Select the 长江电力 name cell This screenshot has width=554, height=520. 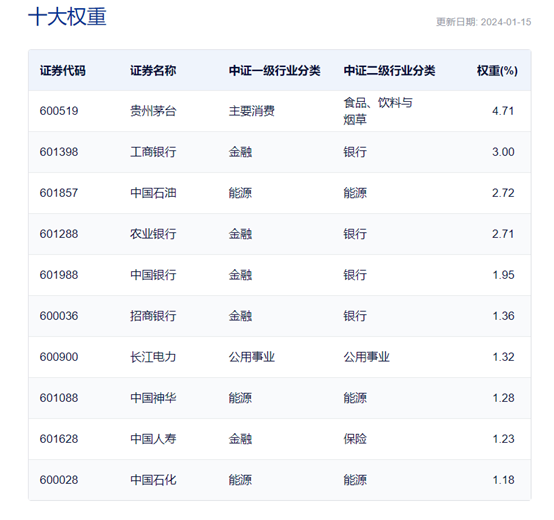point(153,357)
